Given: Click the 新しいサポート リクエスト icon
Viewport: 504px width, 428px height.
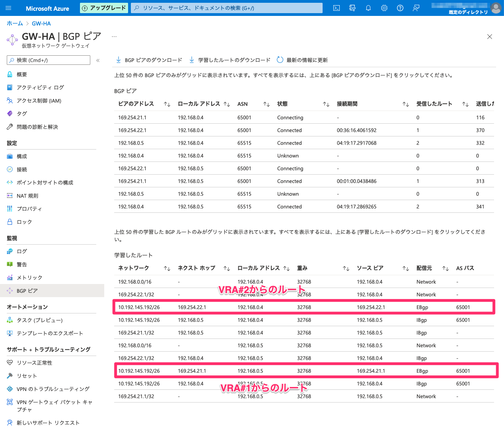Looking at the screenshot, I should [10, 423].
